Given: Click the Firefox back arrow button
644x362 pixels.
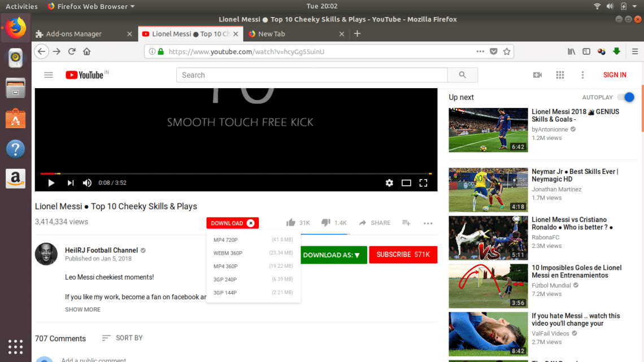Looking at the screenshot, I should point(41,52).
